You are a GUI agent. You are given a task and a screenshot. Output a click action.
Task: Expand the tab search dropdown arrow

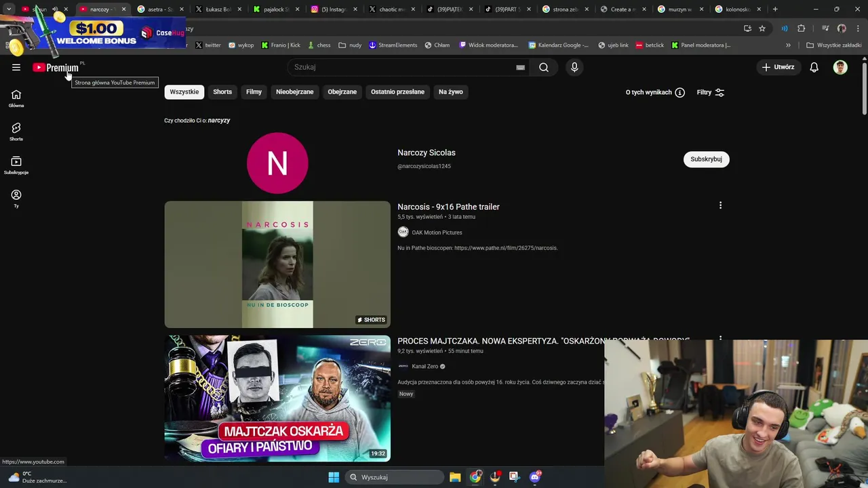click(x=8, y=9)
